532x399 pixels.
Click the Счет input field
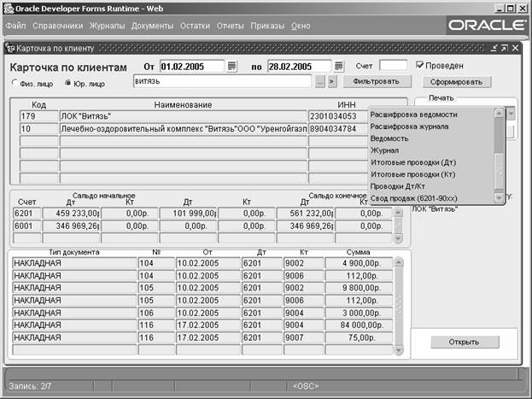(393, 66)
